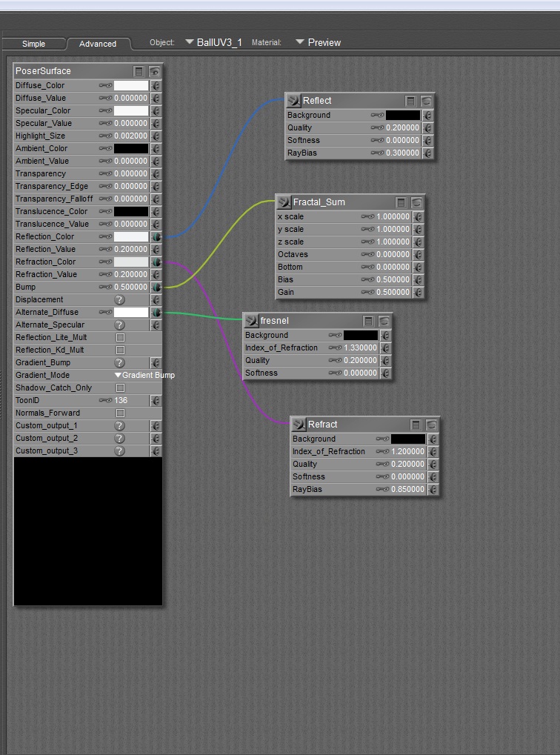Viewport: 560px width, 755px height.
Task: Click the Refraction_Color plug connector
Action: pos(156,262)
